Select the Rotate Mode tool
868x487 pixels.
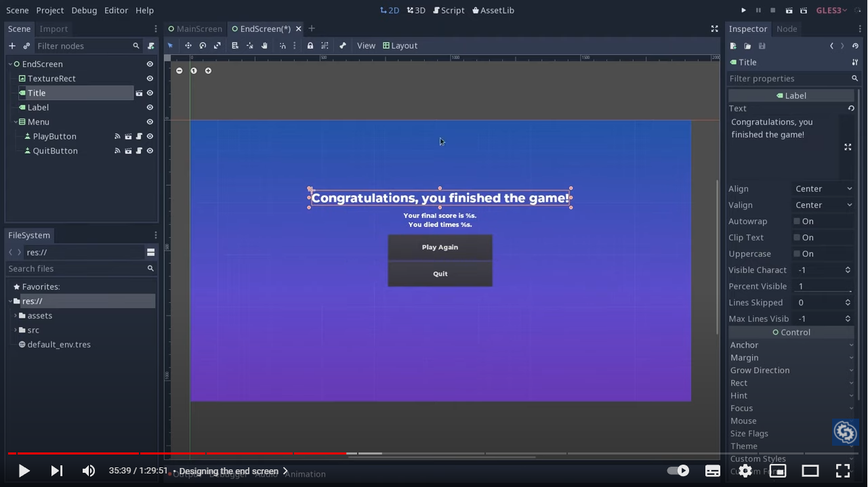tap(203, 45)
